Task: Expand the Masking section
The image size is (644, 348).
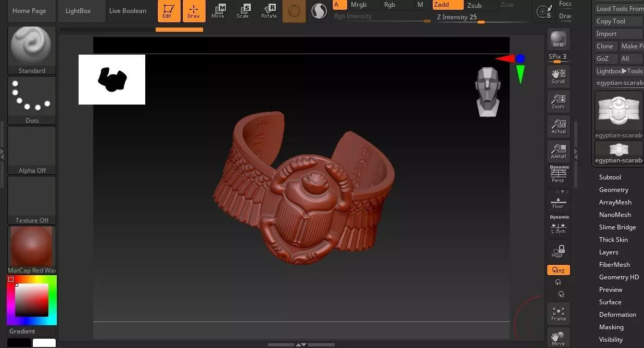Action: (611, 327)
